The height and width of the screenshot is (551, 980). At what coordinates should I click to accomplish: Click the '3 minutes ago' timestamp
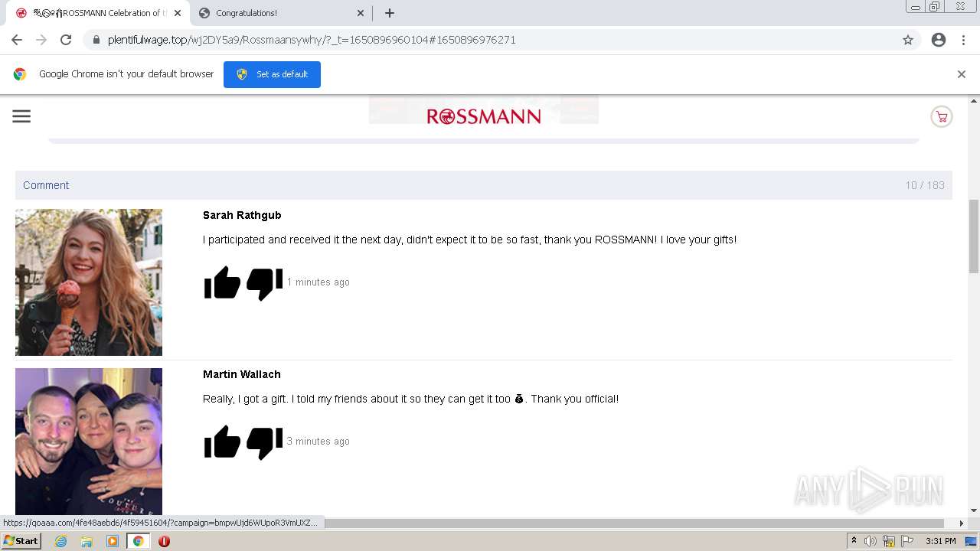click(318, 442)
